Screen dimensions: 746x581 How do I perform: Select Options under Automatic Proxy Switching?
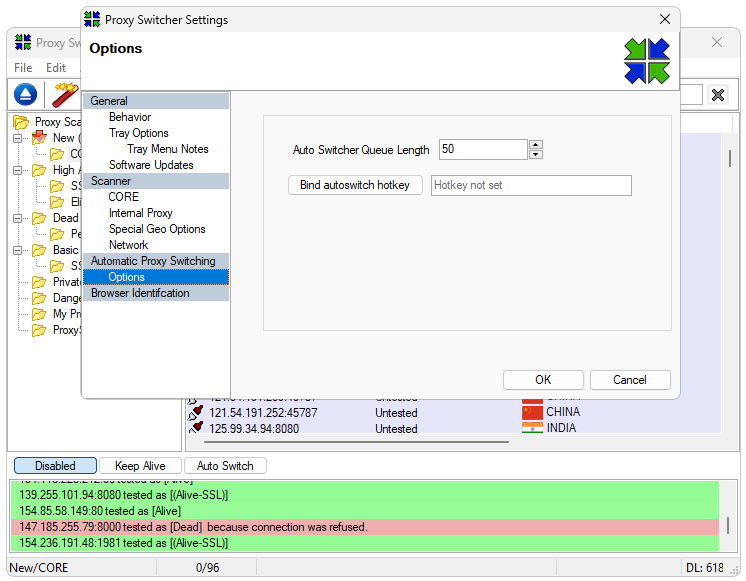tap(156, 277)
